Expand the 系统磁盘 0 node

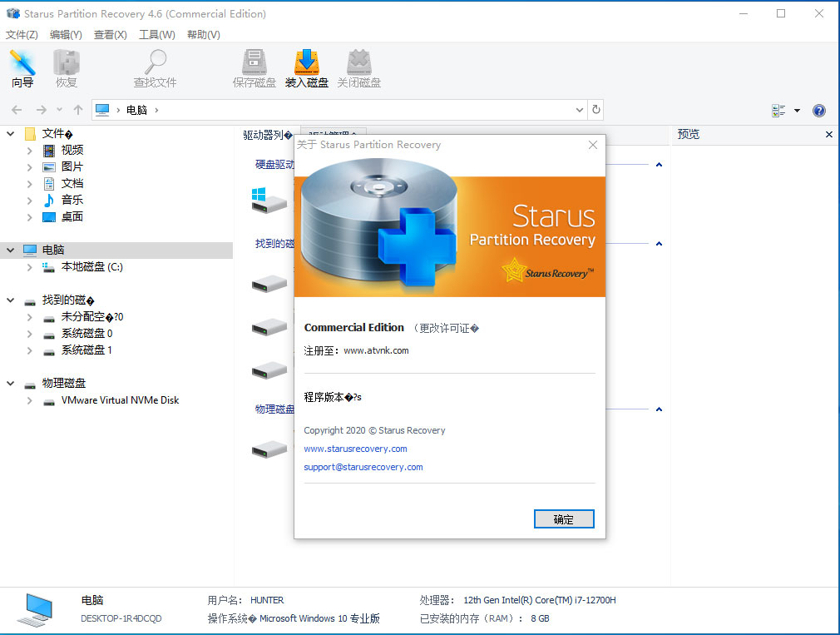[x=30, y=334]
